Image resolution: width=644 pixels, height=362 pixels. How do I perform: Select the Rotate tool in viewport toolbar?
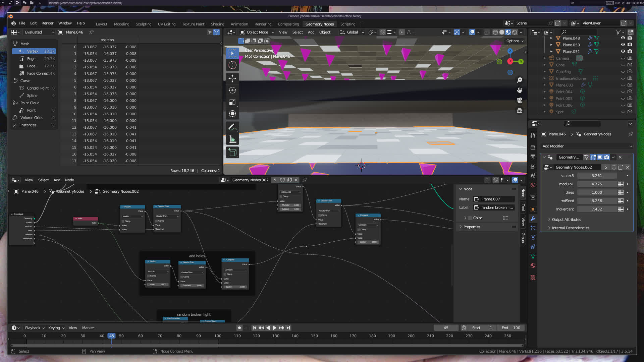pyautogui.click(x=232, y=90)
